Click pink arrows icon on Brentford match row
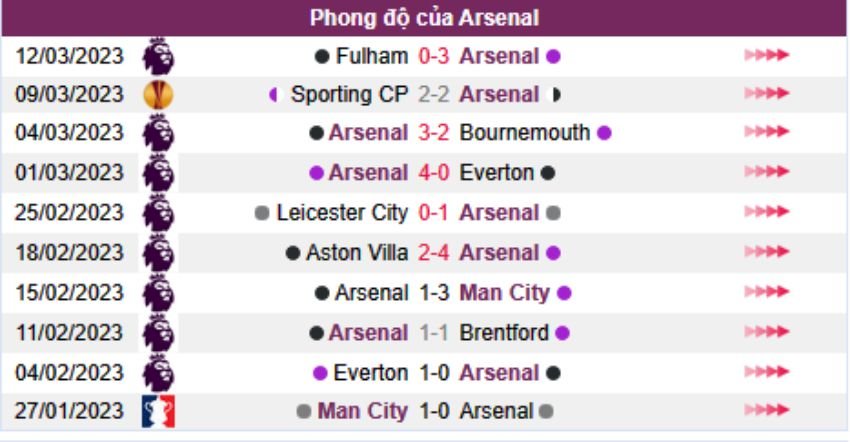 766,333
